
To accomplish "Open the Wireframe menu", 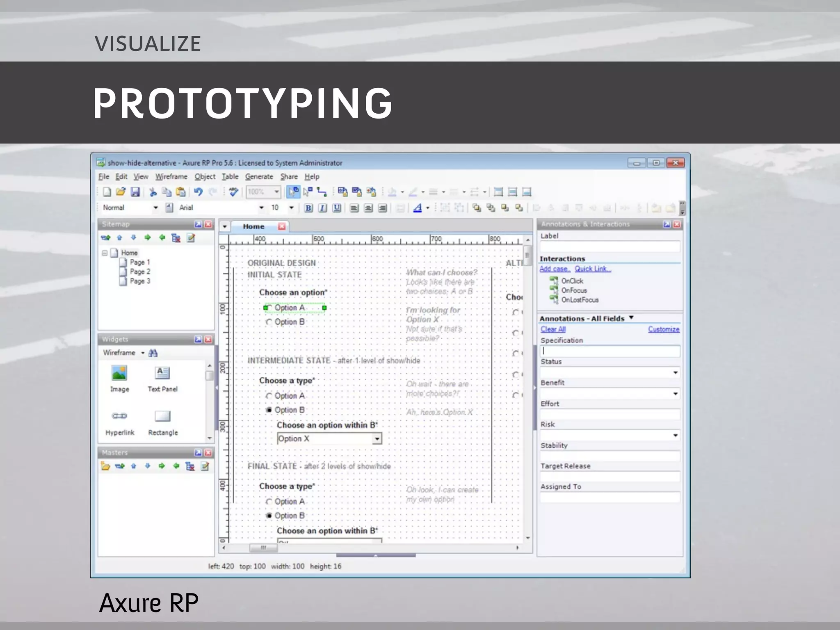I will click(171, 177).
